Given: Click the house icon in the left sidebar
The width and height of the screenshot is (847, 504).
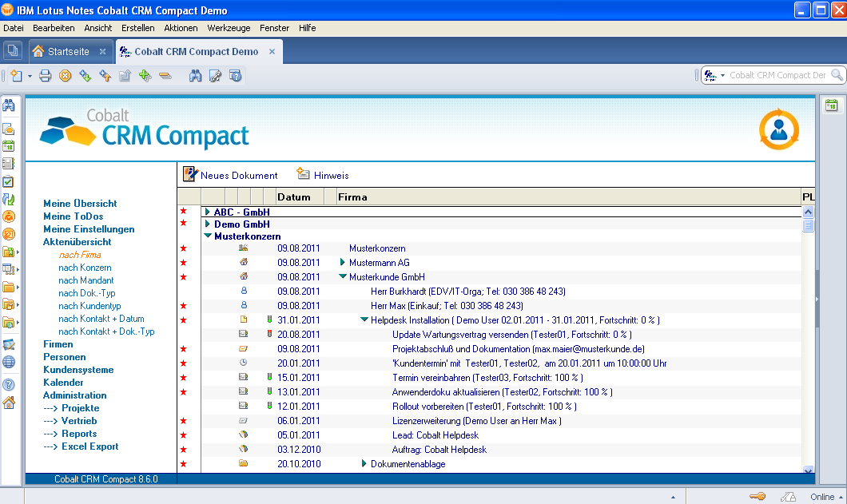Looking at the screenshot, I should pos(9,403).
